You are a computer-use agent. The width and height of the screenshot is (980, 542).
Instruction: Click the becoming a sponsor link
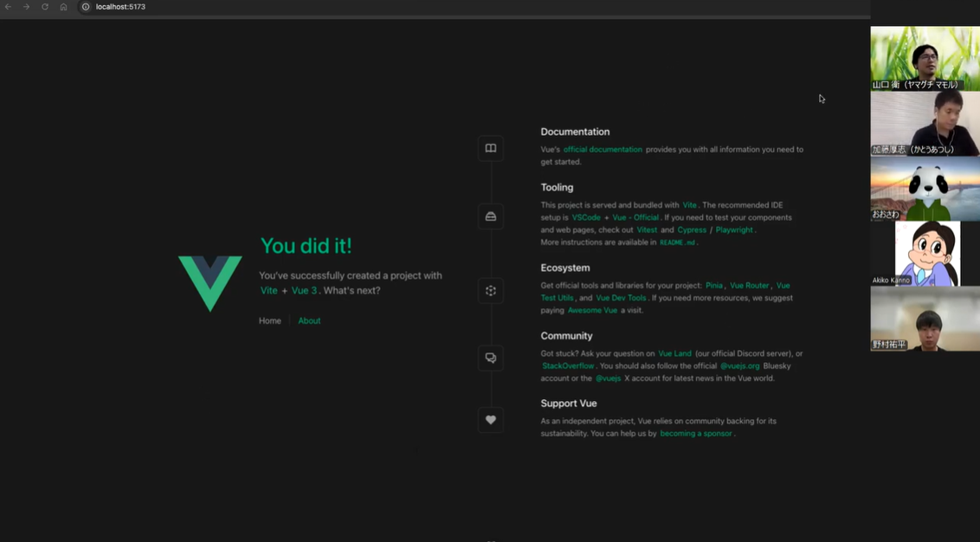tap(696, 434)
